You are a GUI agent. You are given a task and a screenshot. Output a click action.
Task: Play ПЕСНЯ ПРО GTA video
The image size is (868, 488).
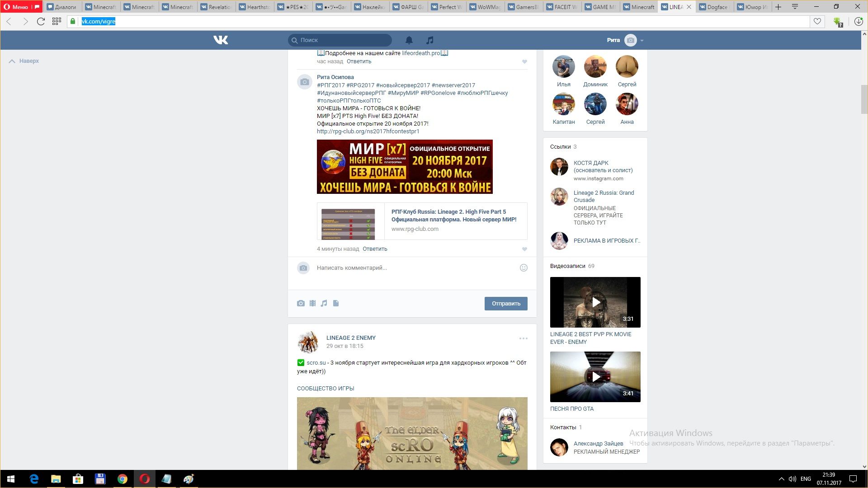pyautogui.click(x=595, y=377)
